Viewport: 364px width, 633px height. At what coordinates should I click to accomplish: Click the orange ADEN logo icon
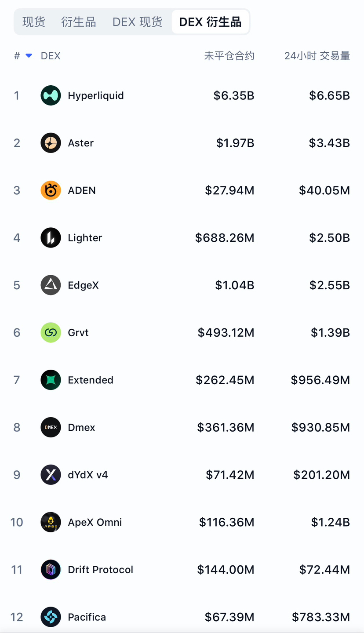51,190
